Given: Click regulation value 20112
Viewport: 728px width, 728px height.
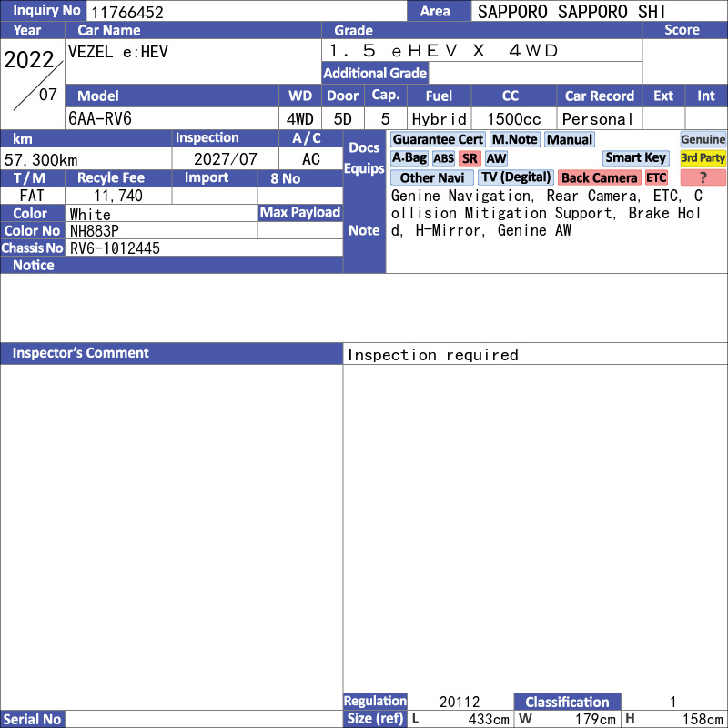Looking at the screenshot, I should tap(460, 702).
